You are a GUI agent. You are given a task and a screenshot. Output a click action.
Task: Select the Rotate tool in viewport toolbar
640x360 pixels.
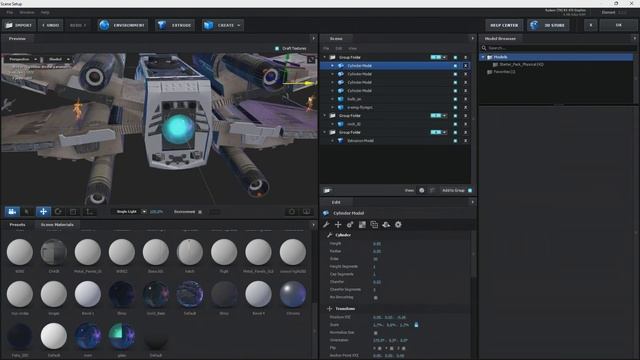[x=58, y=211]
